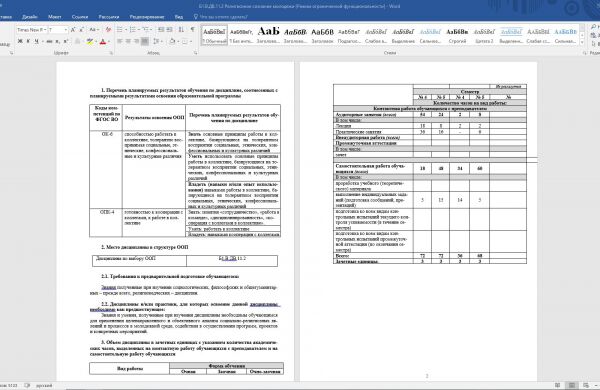Click the ОК-6 competency cell

coord(106,170)
